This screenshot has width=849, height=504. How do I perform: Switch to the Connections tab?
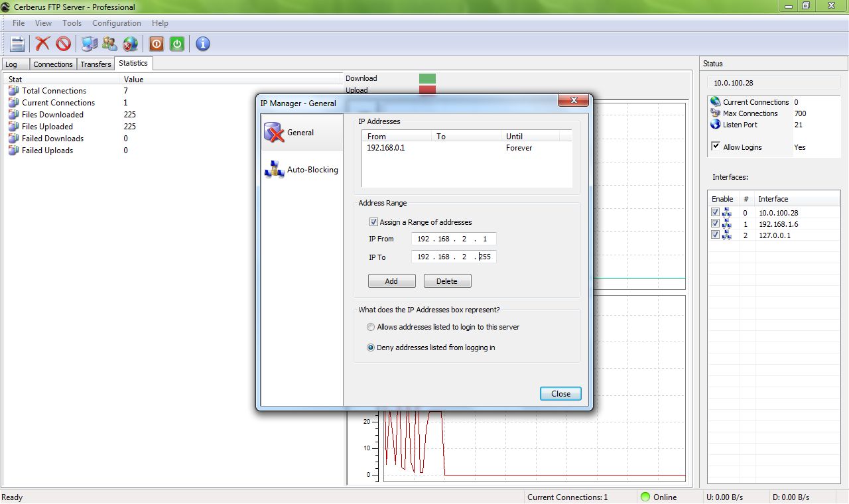[x=53, y=64]
